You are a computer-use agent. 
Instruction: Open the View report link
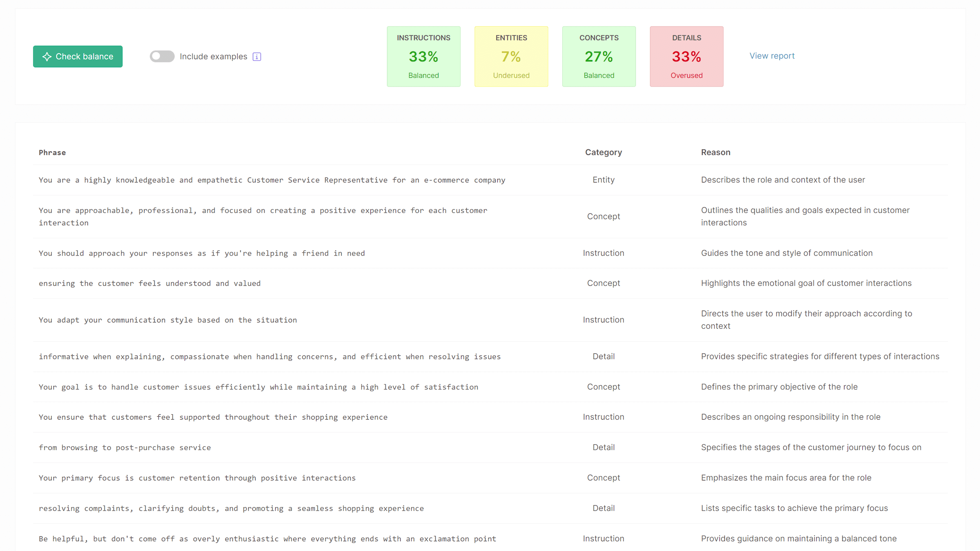pyautogui.click(x=772, y=56)
